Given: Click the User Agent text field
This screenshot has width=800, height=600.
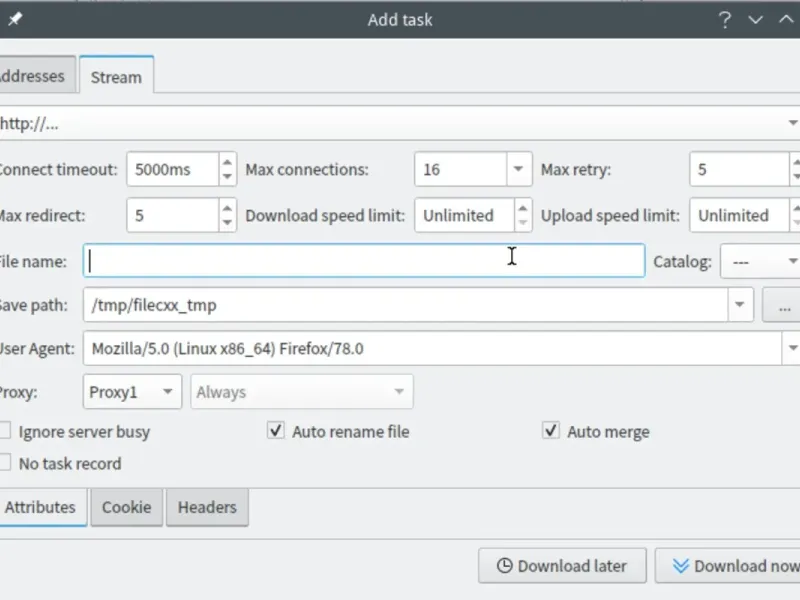Looking at the screenshot, I should pos(430,349).
